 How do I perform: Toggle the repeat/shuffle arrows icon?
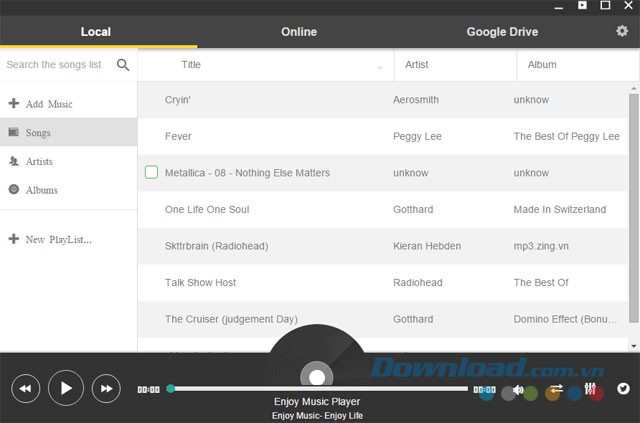(556, 388)
